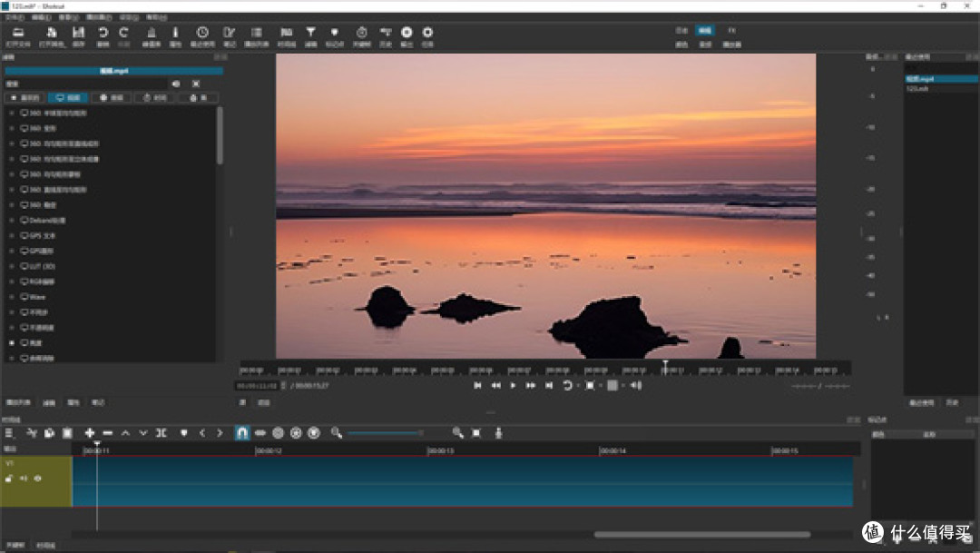Toggle player loop playback button
The image size is (980, 553).
pos(567,385)
